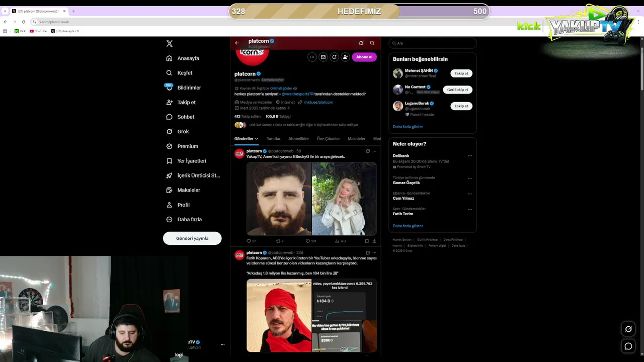Viewport: 644px width, 362px height.
Task: Open Profil in the sidebar
Action: coord(178,205)
